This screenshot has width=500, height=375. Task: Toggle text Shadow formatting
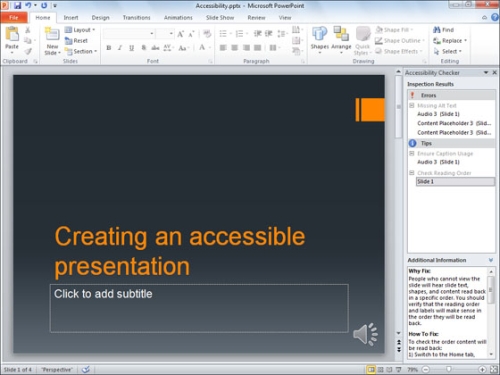point(144,48)
